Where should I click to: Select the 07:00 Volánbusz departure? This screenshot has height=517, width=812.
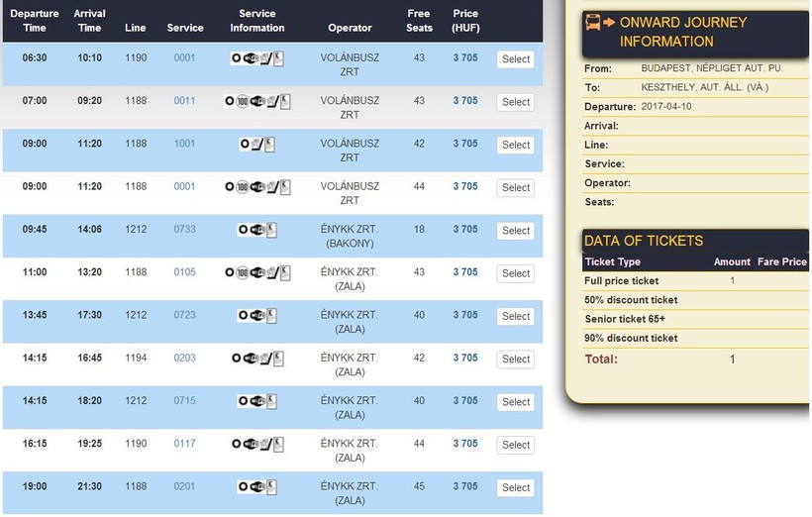click(x=515, y=102)
